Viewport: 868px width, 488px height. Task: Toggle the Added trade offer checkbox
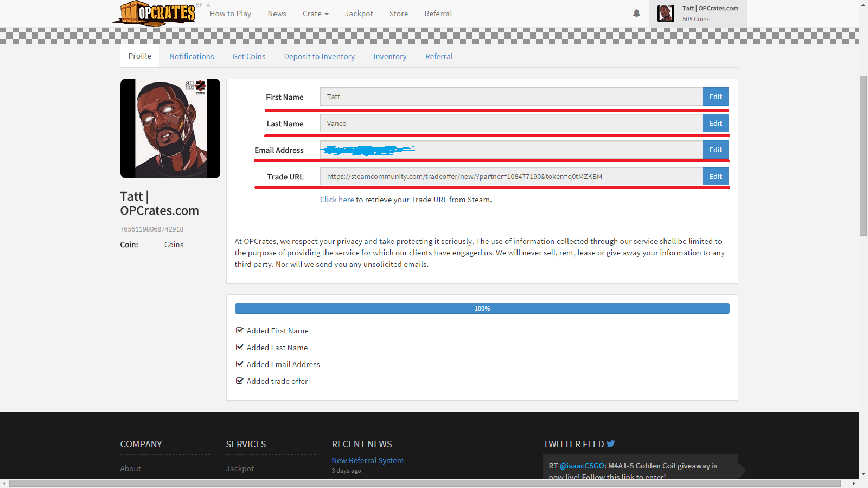[x=240, y=381]
